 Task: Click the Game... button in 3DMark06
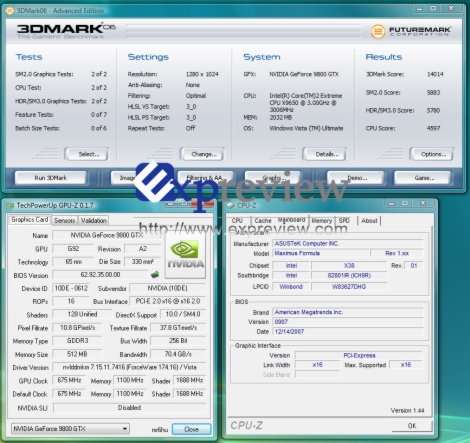click(423, 178)
